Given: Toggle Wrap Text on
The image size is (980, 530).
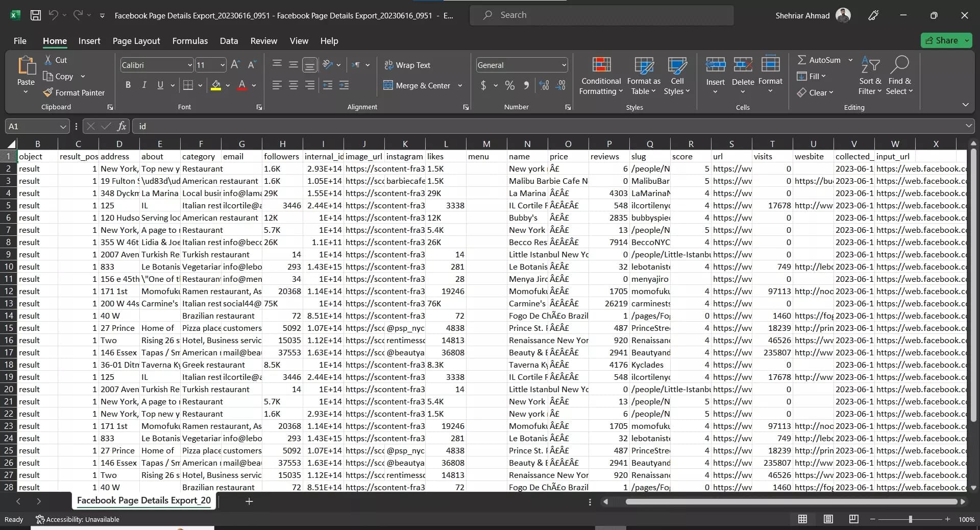Looking at the screenshot, I should click(407, 65).
